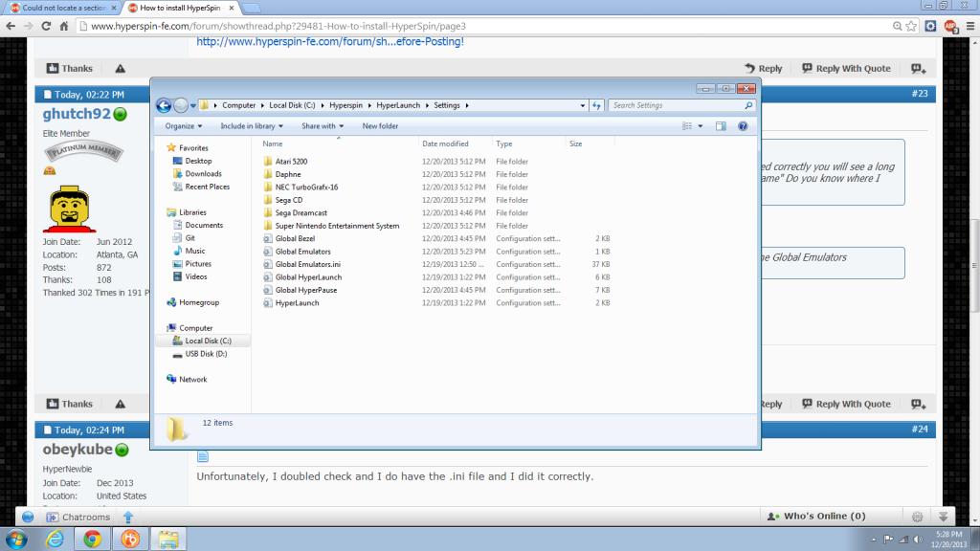Click the Explorer back navigation arrow
Viewport: 980px width, 551px height.
tap(164, 105)
